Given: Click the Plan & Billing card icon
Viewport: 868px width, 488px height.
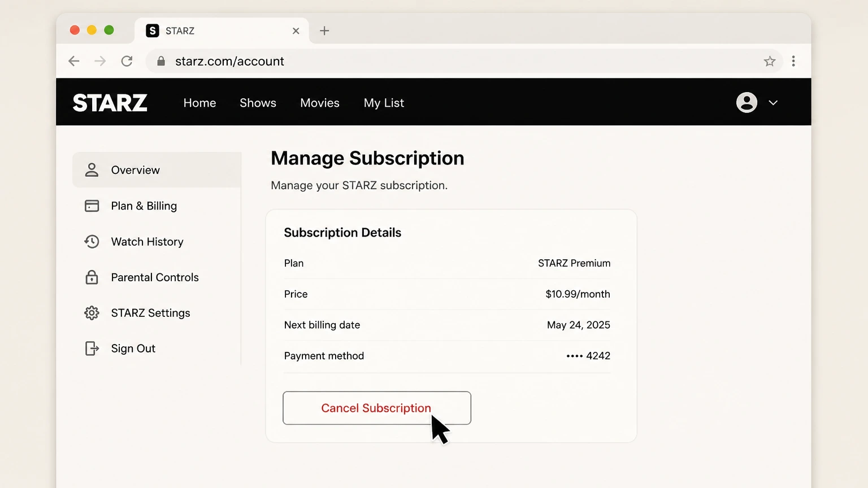Looking at the screenshot, I should [92, 206].
